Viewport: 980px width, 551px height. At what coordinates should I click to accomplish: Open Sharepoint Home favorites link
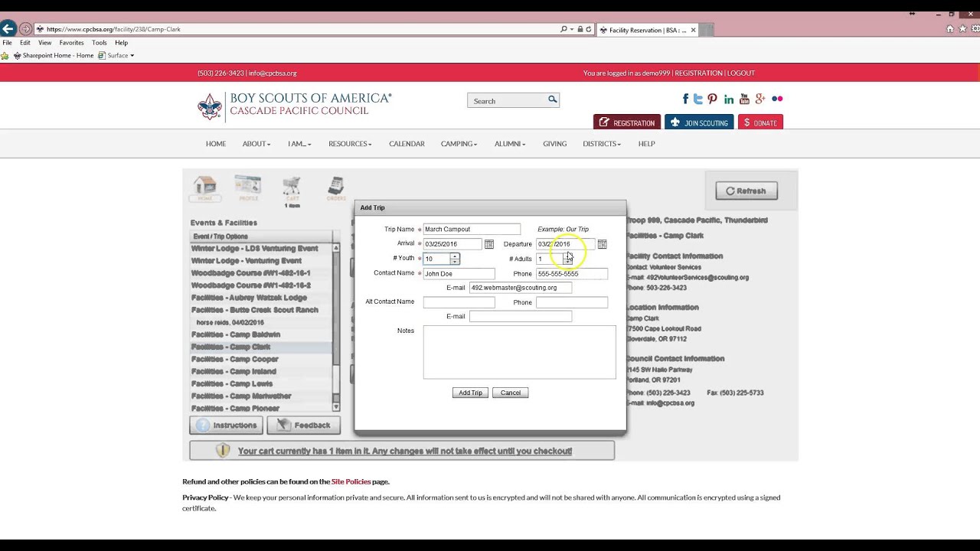coord(53,55)
